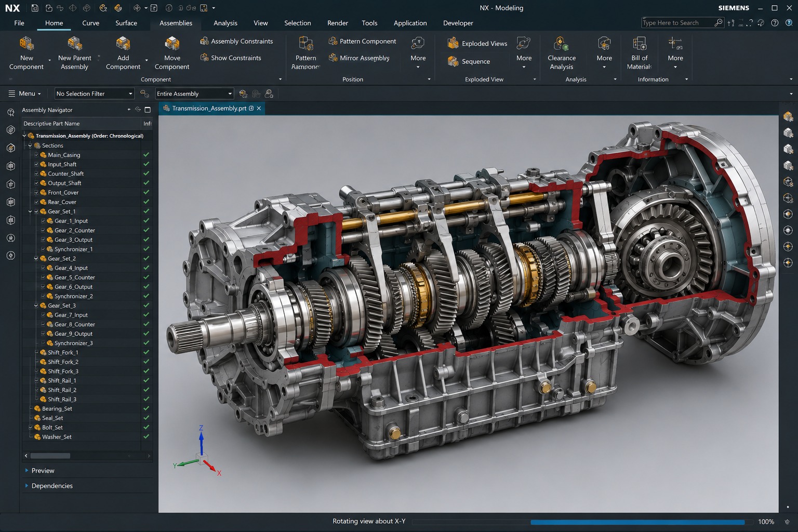Click the search magnifier icon
This screenshot has width=798, height=532.
[719, 22]
